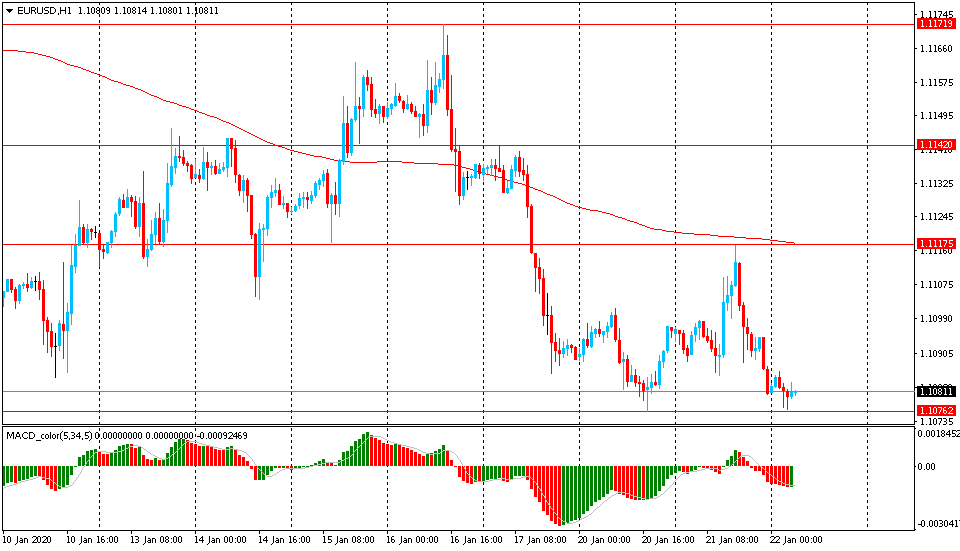Click the 14 Jan 00:00 time label
The image size is (960, 551).
[220, 539]
